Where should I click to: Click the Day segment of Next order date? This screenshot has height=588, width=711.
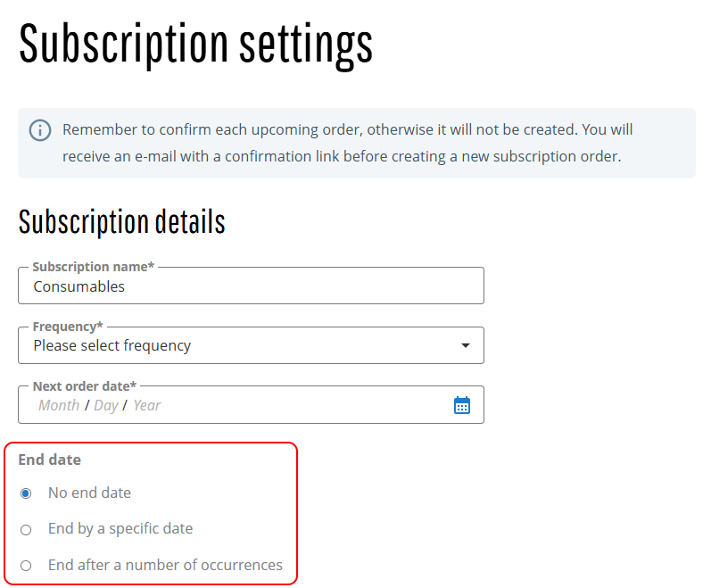point(105,405)
